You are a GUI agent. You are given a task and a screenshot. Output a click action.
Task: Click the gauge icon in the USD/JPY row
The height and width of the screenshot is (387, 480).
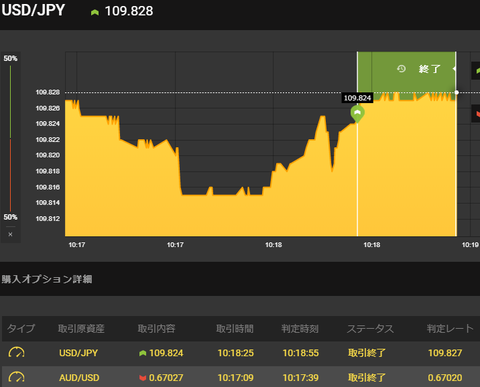[x=16, y=353]
